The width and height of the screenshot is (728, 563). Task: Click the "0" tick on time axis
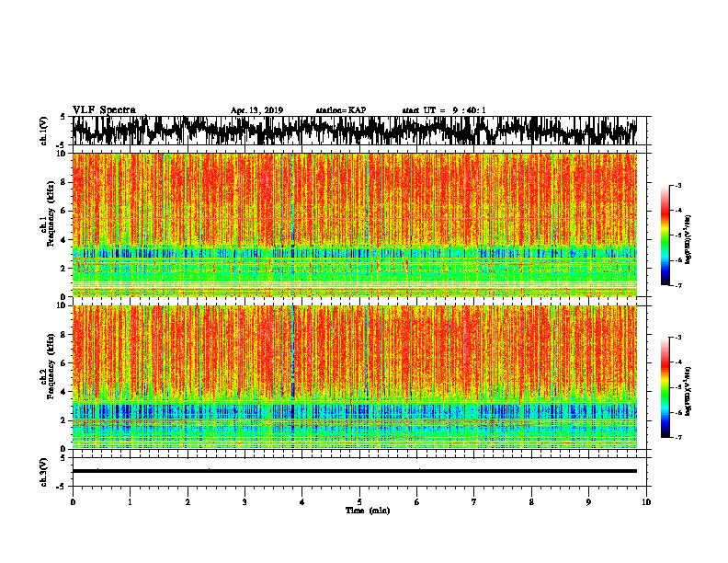pyautogui.click(x=73, y=502)
